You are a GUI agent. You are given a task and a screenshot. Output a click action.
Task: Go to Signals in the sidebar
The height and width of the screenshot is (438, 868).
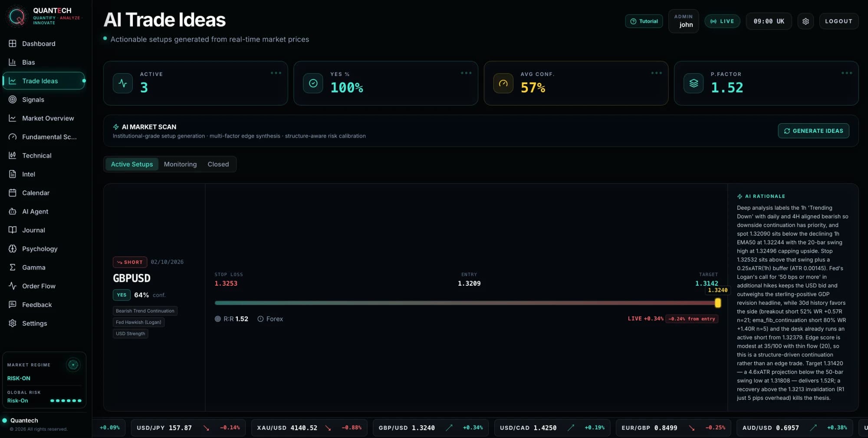tap(43, 99)
